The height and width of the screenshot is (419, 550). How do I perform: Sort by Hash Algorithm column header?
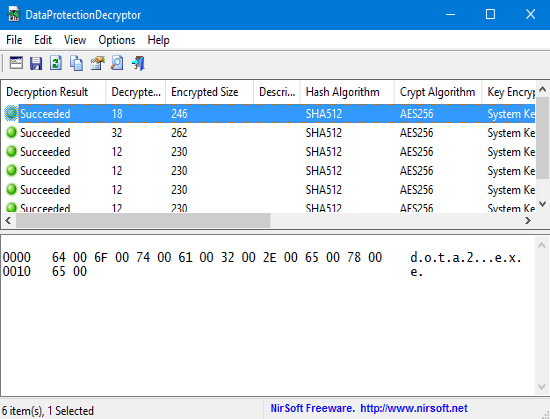pyautogui.click(x=347, y=92)
